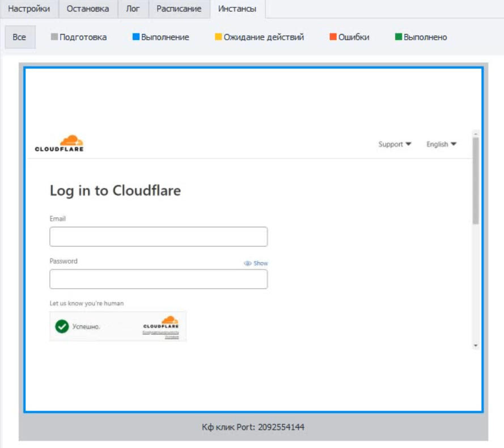Click the scrollbar up arrow
The height and width of the screenshot is (448, 504).
point(476,133)
